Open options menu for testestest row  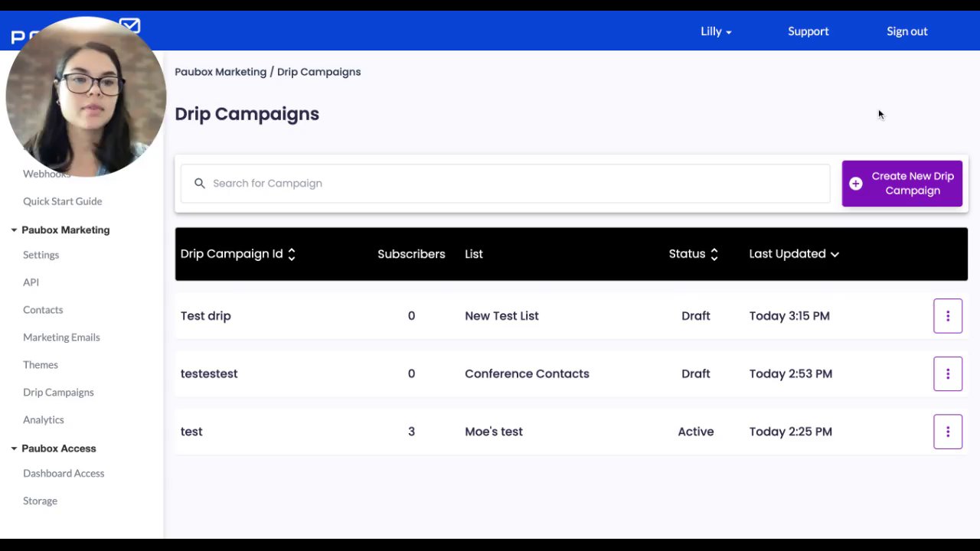(948, 374)
